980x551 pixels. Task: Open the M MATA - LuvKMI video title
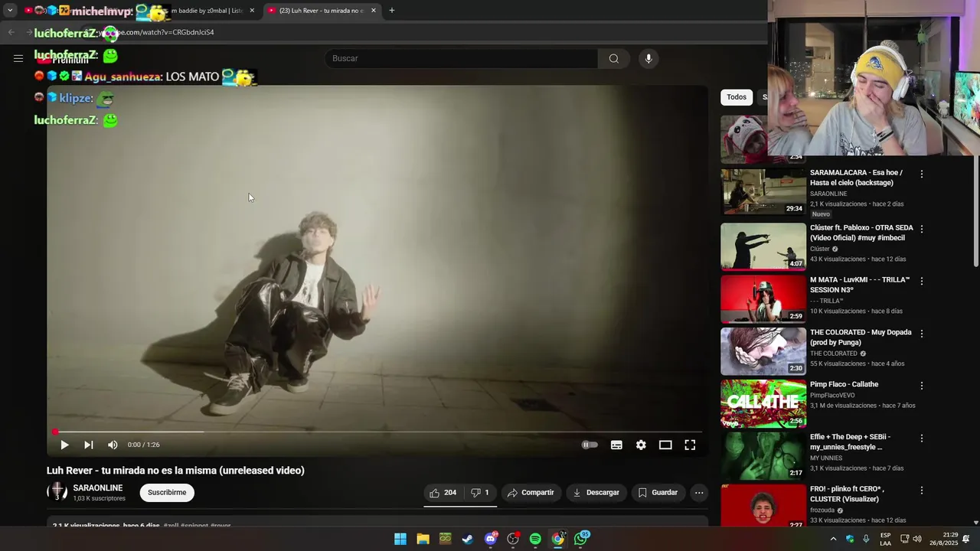tap(860, 285)
